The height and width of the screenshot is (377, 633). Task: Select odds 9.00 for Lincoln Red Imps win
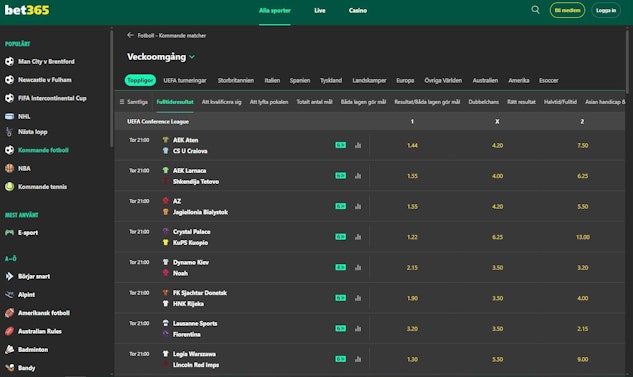pos(583,359)
